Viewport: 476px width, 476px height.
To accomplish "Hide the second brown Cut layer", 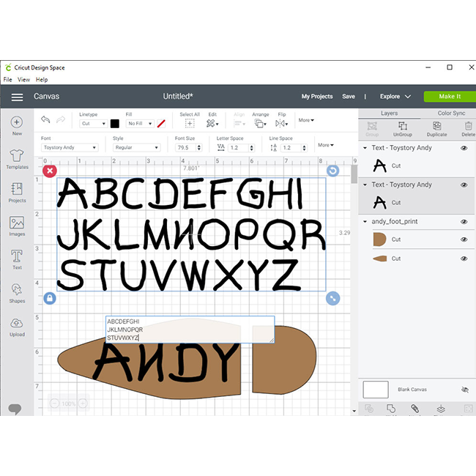I will click(x=464, y=259).
